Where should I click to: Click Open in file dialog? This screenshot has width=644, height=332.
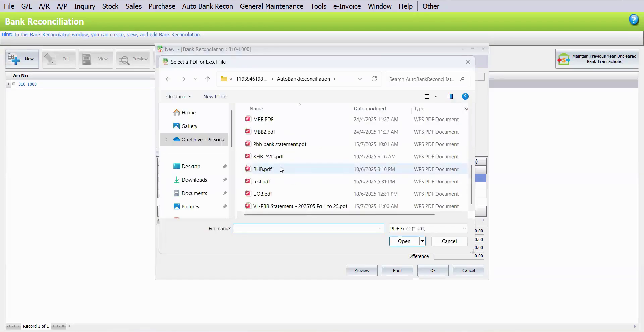404,241
